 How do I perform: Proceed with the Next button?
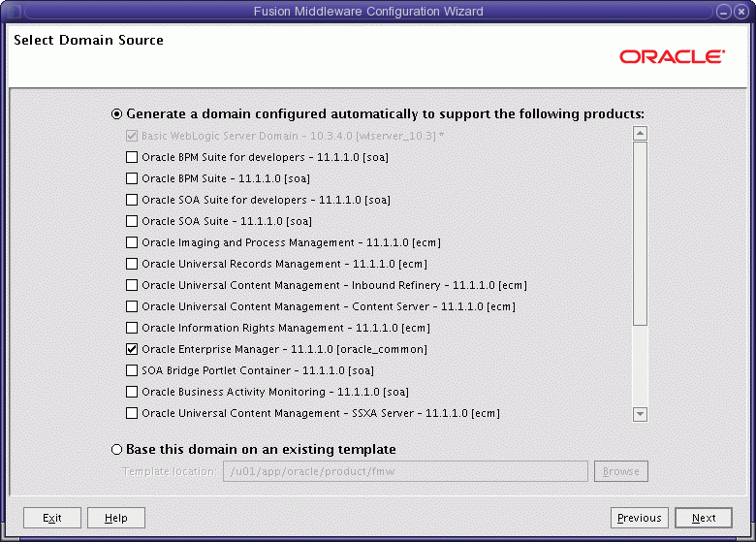704,518
